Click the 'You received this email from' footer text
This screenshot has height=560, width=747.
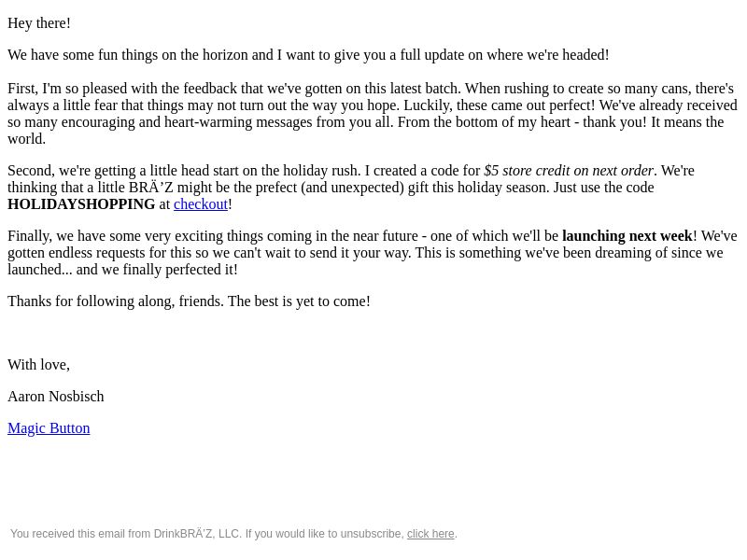(80, 534)
